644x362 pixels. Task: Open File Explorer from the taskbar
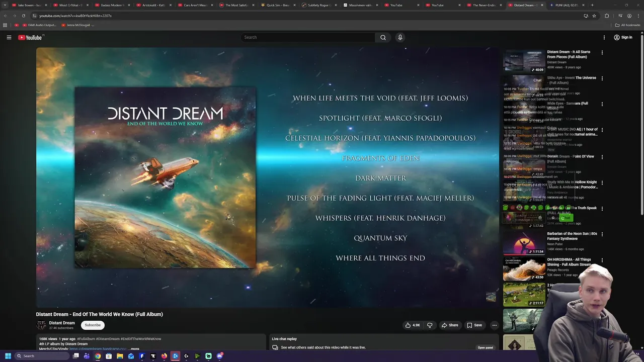point(120,356)
